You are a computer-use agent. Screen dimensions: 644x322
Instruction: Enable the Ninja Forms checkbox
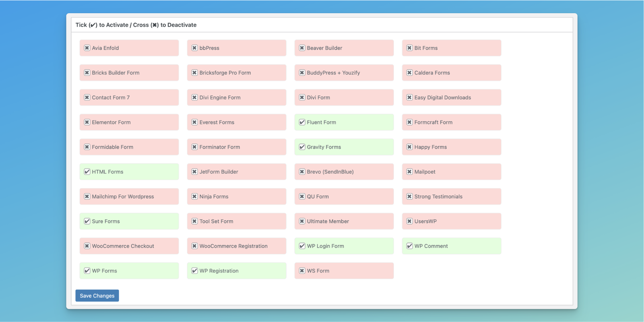(194, 196)
